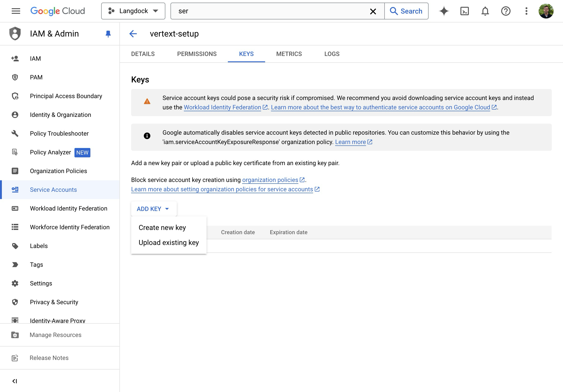Activate Cloud Shell terminal icon
The width and height of the screenshot is (563, 392).
tap(464, 11)
